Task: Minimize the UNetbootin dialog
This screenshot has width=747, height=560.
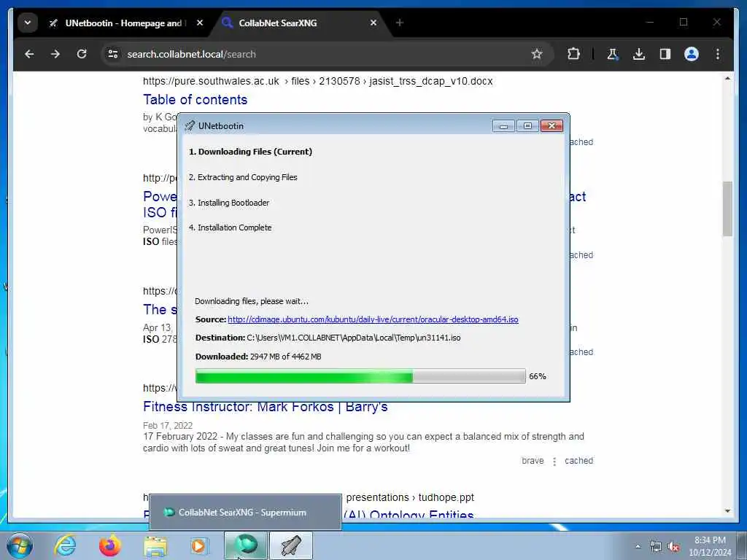Action: click(x=503, y=125)
